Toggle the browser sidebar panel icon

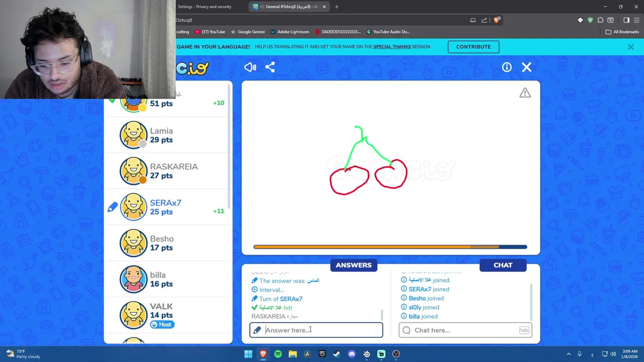(x=626, y=20)
